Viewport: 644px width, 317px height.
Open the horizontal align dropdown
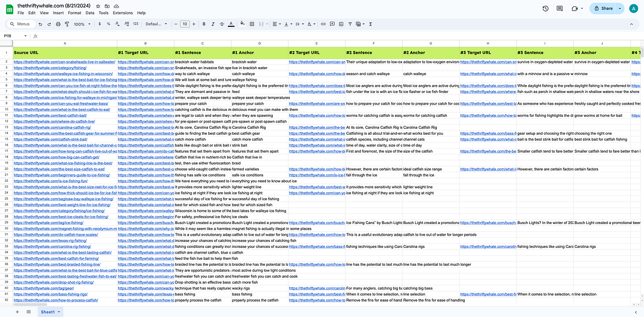(277, 24)
